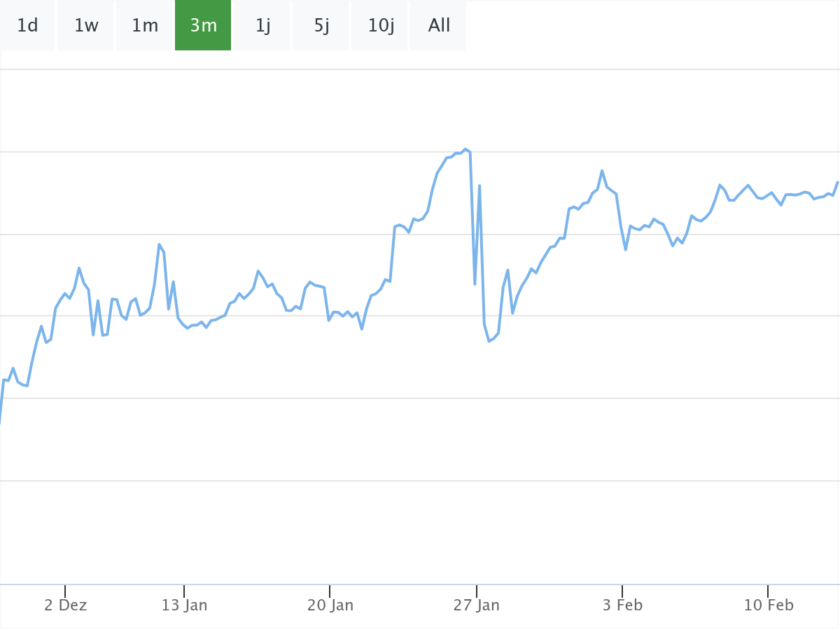Click the last data point at right edge
Image resolution: width=840 pixels, height=630 pixels.
click(x=837, y=182)
